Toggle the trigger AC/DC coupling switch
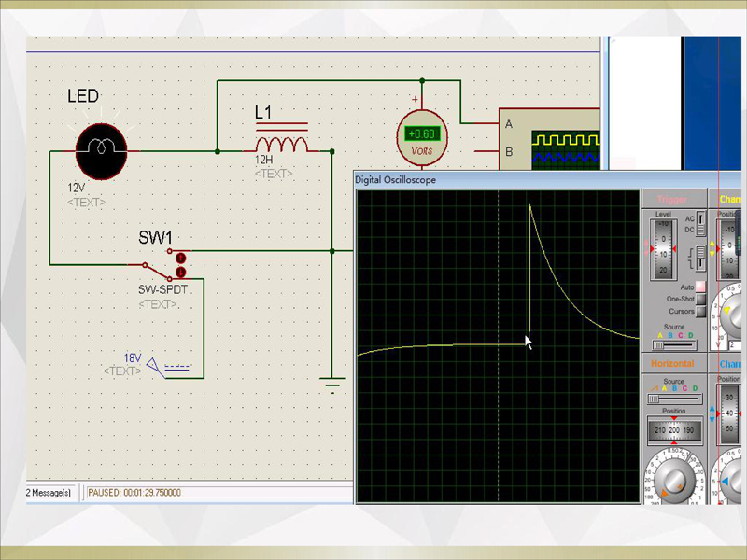This screenshot has width=747, height=560. pyautogui.click(x=700, y=224)
